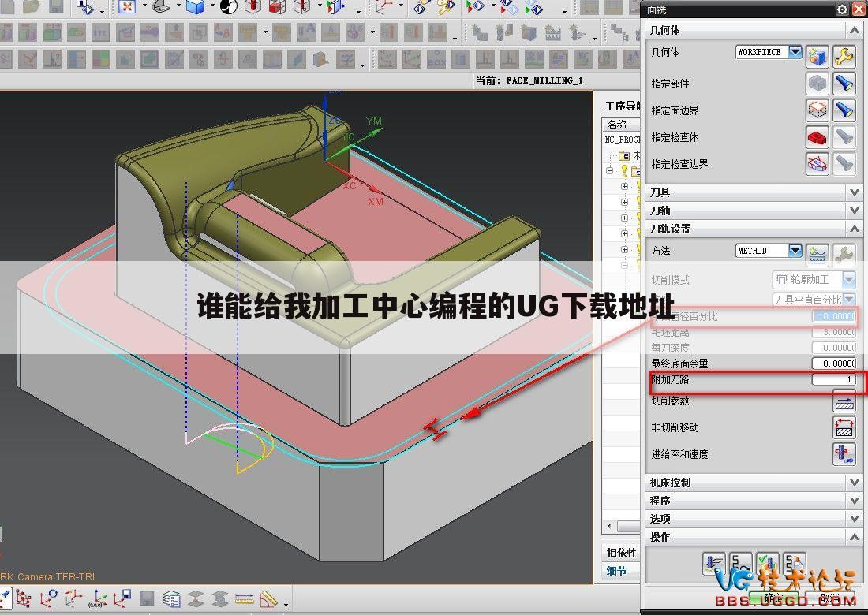The height and width of the screenshot is (615, 868).
Task: Expand the 机床控制 section
Action: click(x=854, y=483)
